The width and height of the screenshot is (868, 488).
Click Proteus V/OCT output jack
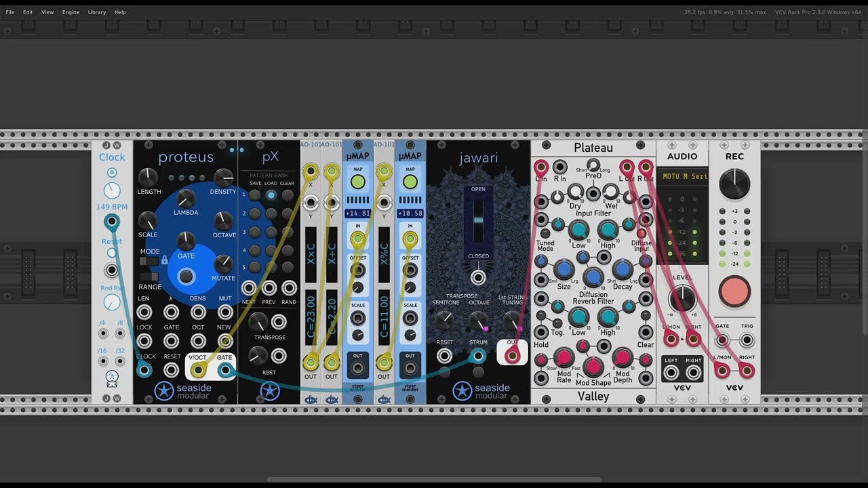coord(197,369)
